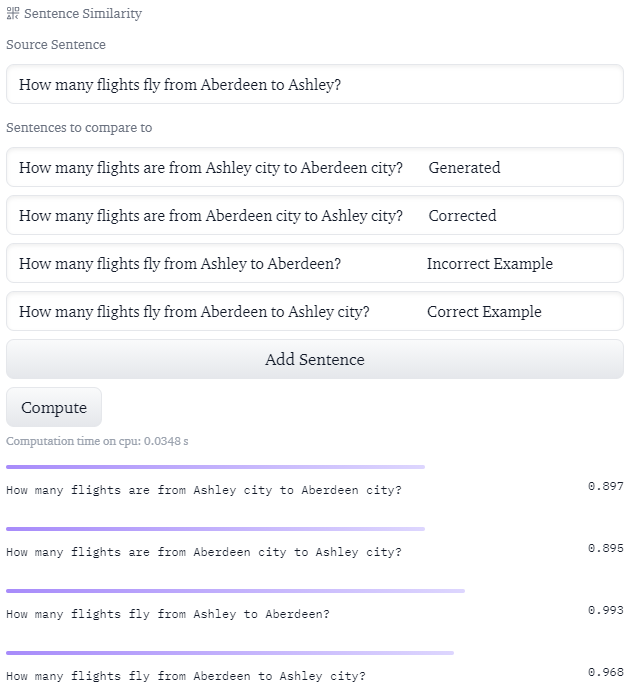The width and height of the screenshot is (638, 696).
Task: Click the Sentences to compare to label
Action: coord(79,128)
